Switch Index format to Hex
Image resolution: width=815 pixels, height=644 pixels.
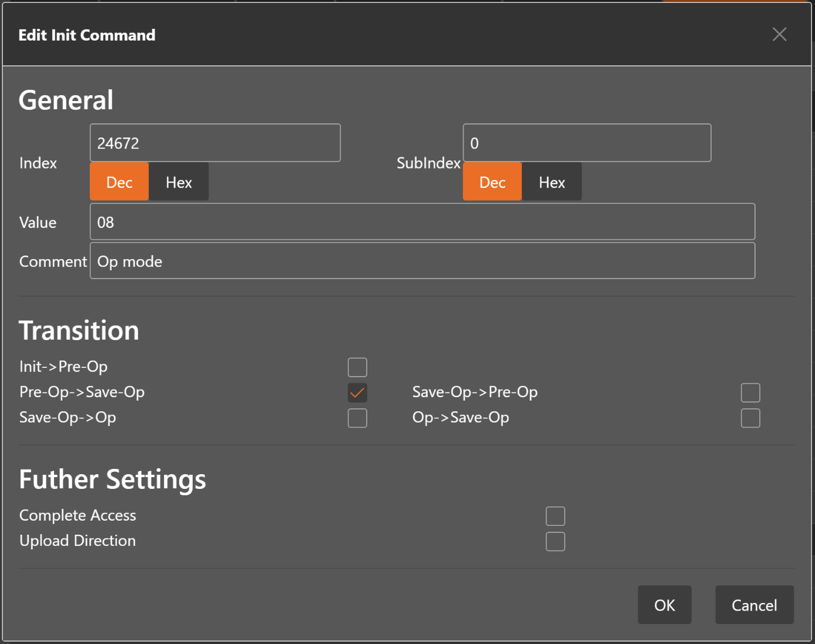[179, 182]
